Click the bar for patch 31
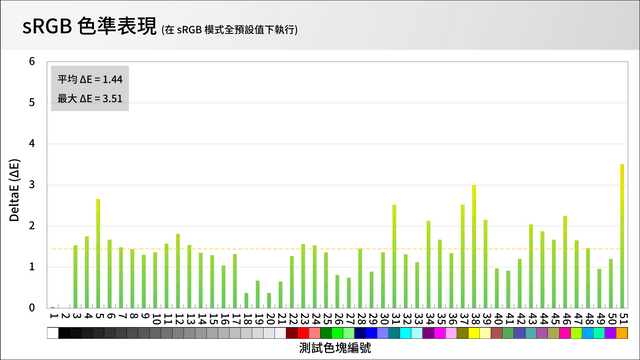The image size is (640, 360). [394, 256]
